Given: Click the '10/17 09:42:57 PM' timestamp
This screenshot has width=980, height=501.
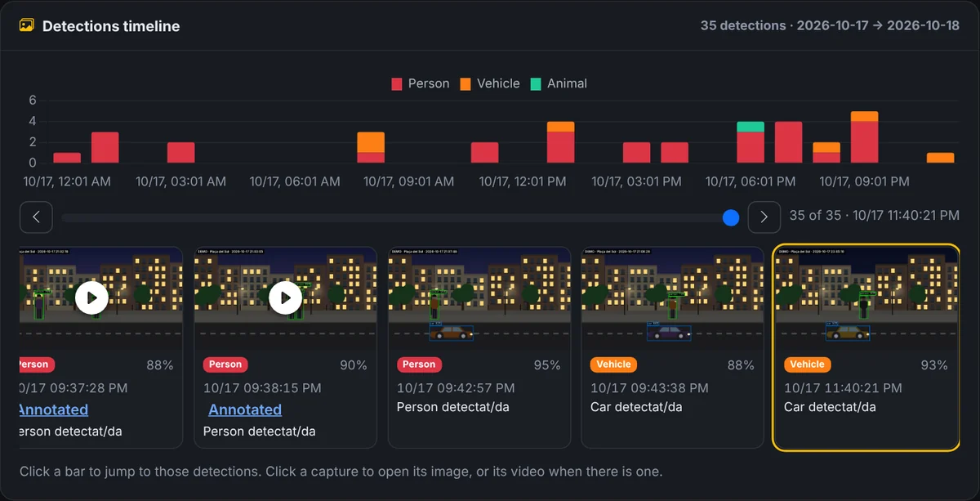Looking at the screenshot, I should tap(456, 387).
